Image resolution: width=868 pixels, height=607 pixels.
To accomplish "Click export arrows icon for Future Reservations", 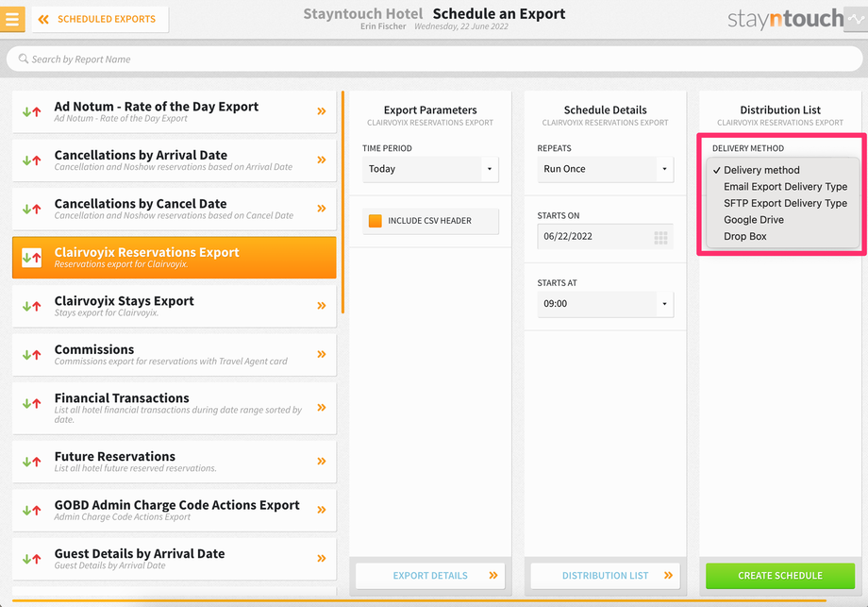I will click(31, 462).
